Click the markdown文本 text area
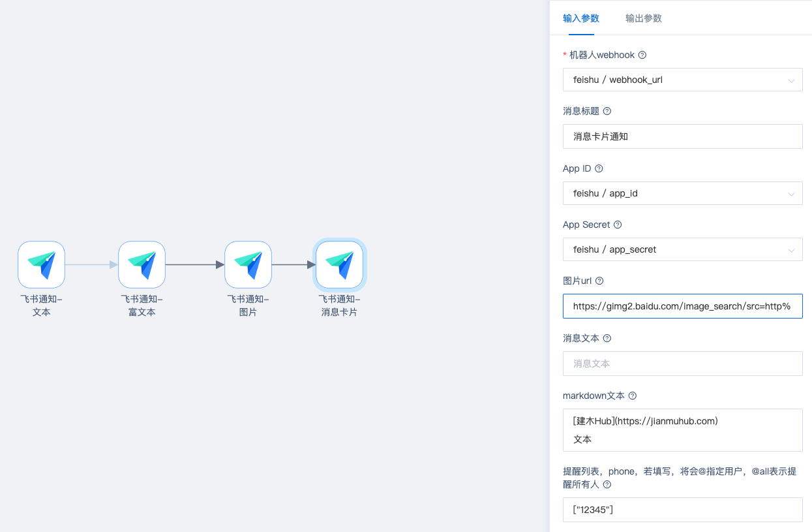This screenshot has height=532, width=812. point(683,430)
